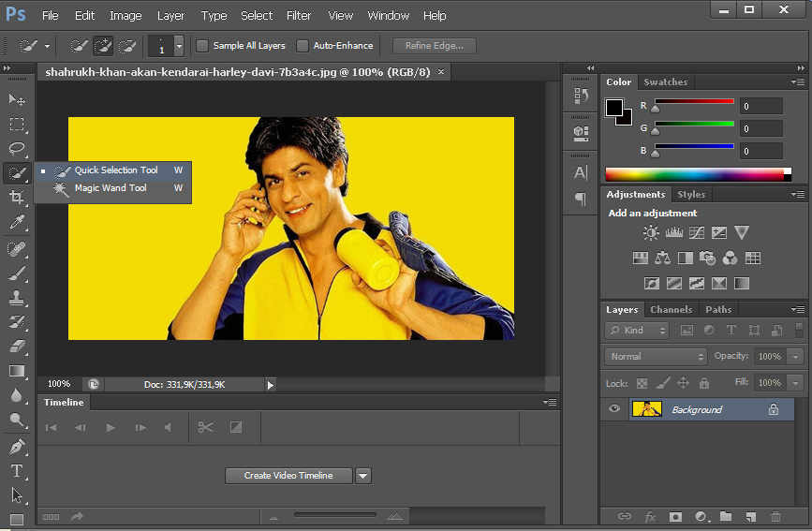Click the Refine Edge button
812x531 pixels.
click(x=434, y=46)
